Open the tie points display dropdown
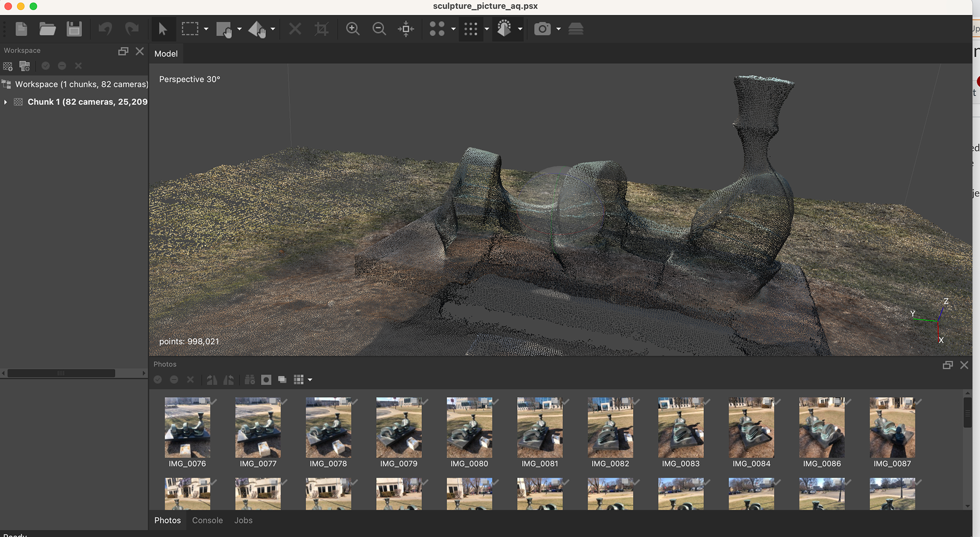 click(453, 29)
